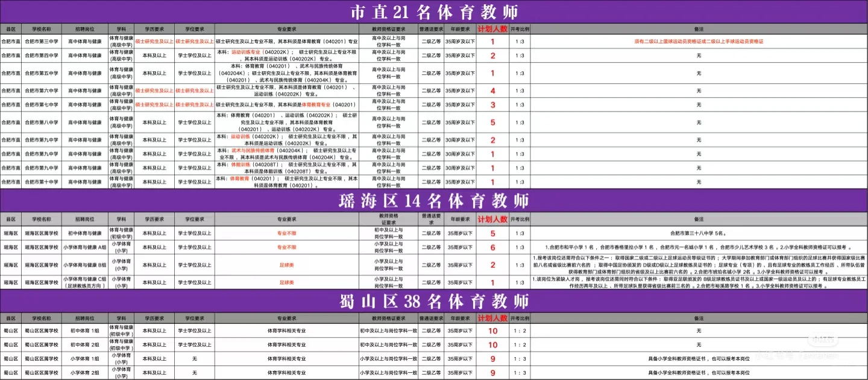The image size is (868, 380).
Task: Click the 教师资格证要求 column header
Action: tap(388, 27)
